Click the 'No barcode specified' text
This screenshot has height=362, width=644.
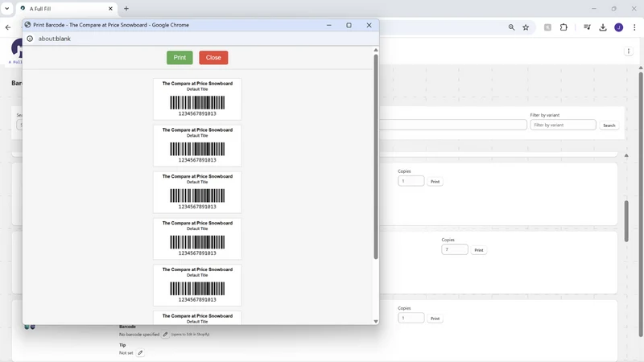point(139,335)
